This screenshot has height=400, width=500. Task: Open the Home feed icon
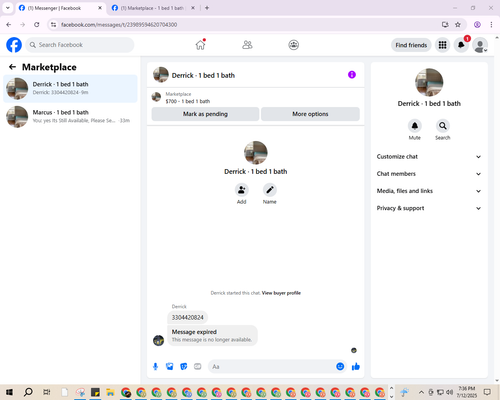pos(200,45)
